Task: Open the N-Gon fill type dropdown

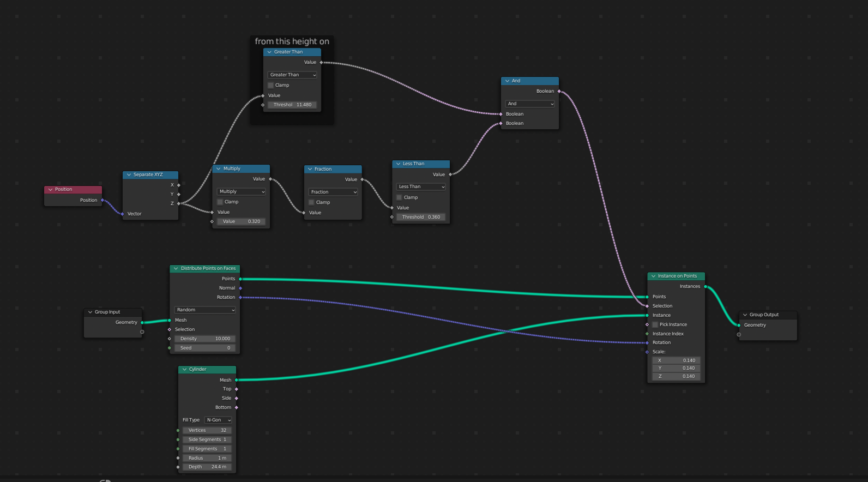Action: pyautogui.click(x=219, y=420)
